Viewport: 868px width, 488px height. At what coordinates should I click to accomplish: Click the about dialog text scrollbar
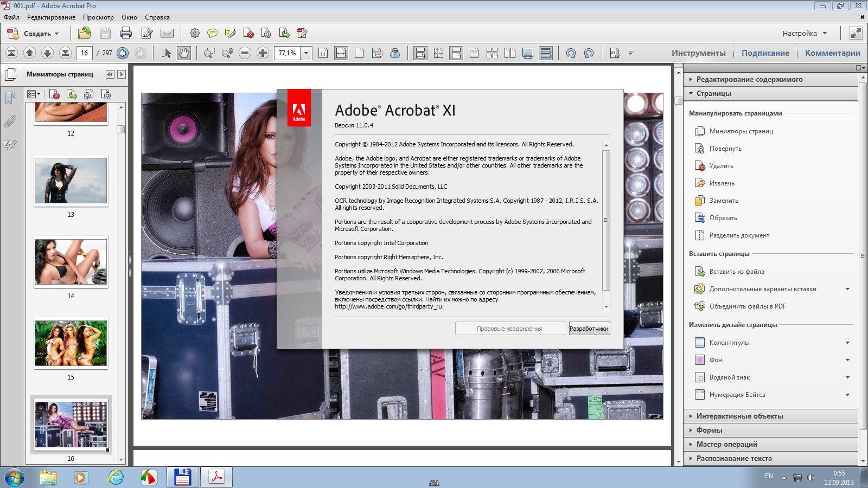(x=607, y=220)
